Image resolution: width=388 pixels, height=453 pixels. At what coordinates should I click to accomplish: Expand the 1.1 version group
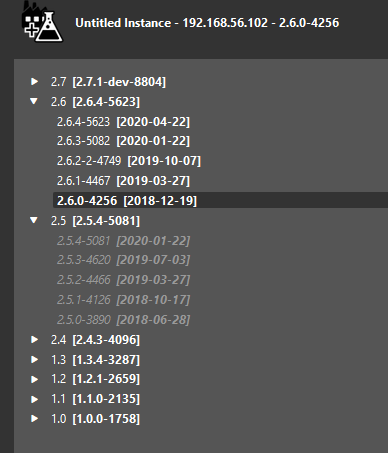pos(34,399)
